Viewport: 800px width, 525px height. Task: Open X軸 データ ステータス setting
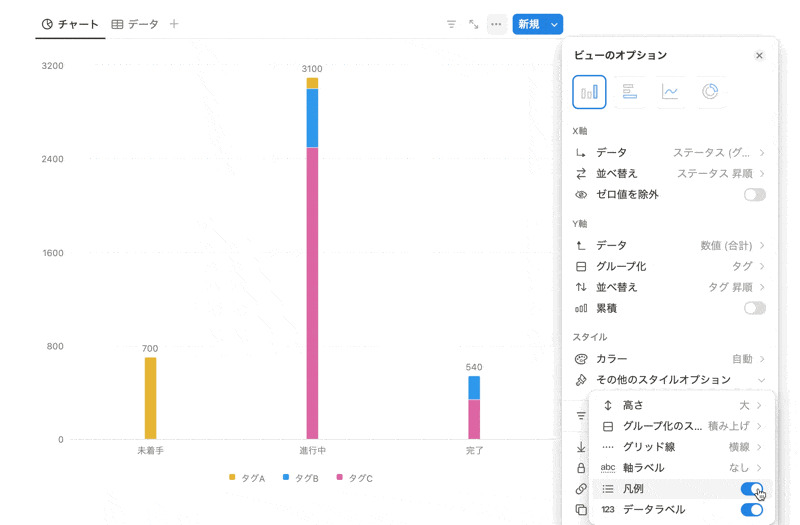669,153
